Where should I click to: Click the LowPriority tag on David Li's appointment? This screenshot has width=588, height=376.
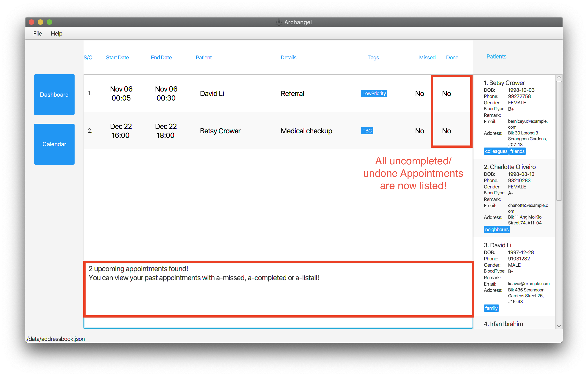coord(374,93)
